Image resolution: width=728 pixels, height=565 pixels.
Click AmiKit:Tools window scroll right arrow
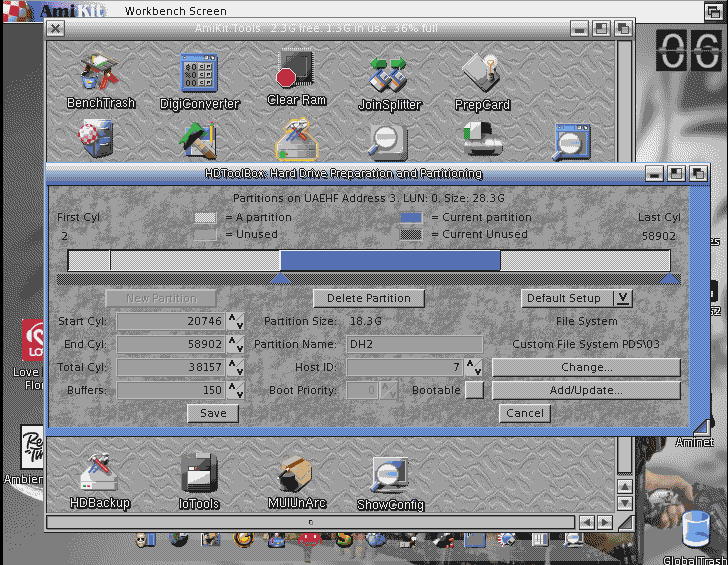(x=604, y=522)
